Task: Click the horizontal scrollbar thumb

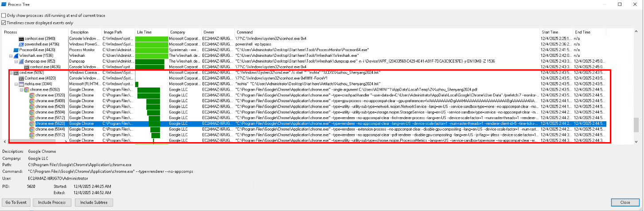Action: tap(32, 141)
